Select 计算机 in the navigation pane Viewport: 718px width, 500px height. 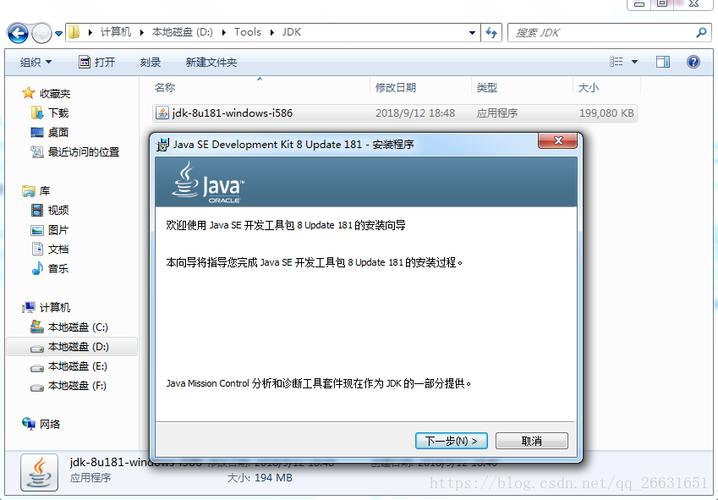[x=46, y=307]
